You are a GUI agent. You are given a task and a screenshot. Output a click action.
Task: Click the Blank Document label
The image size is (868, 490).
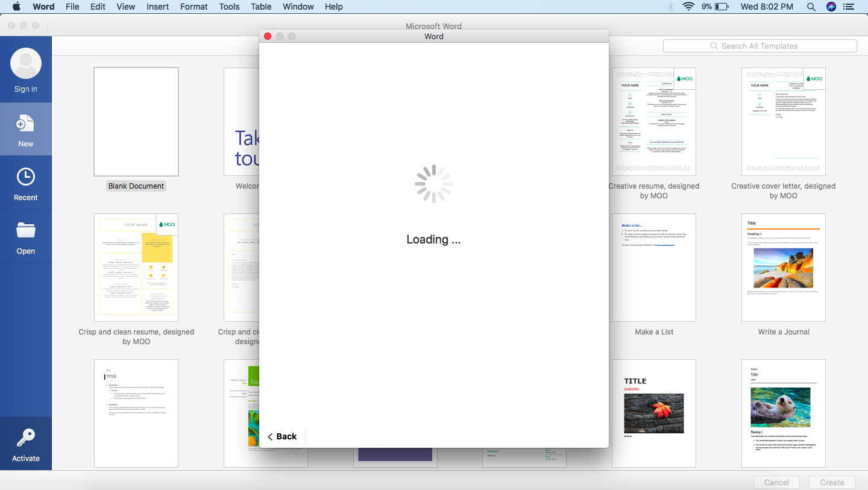pos(136,186)
